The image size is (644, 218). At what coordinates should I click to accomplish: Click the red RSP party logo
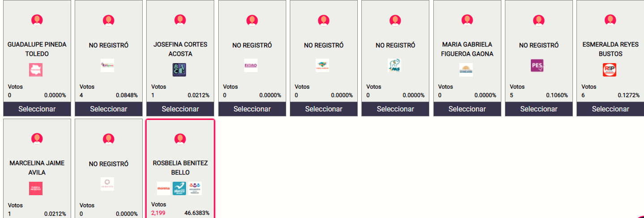tap(609, 70)
